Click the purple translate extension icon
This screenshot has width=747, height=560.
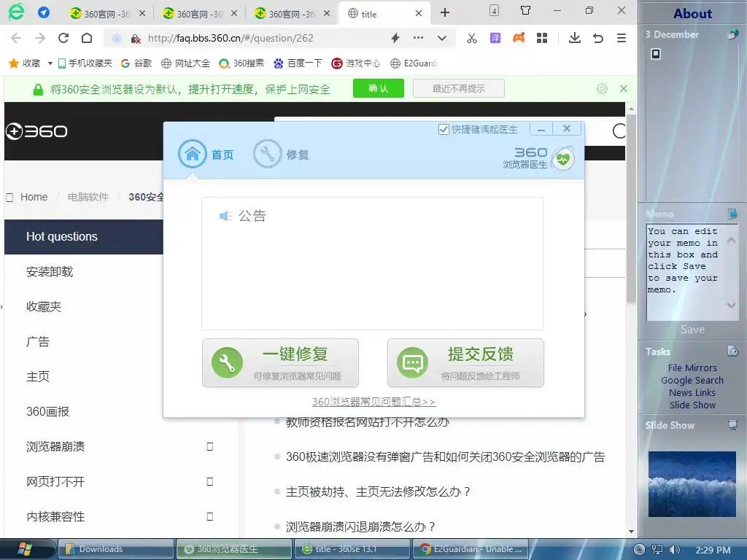(x=495, y=38)
